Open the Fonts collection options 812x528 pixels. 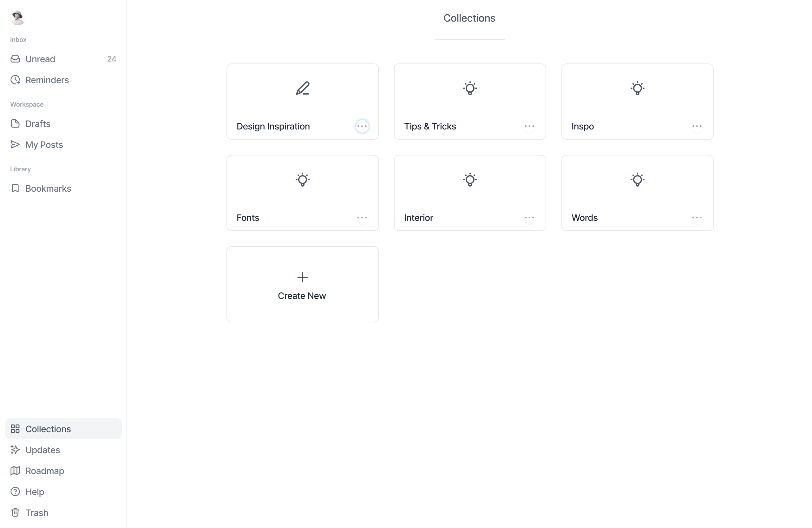(x=362, y=217)
